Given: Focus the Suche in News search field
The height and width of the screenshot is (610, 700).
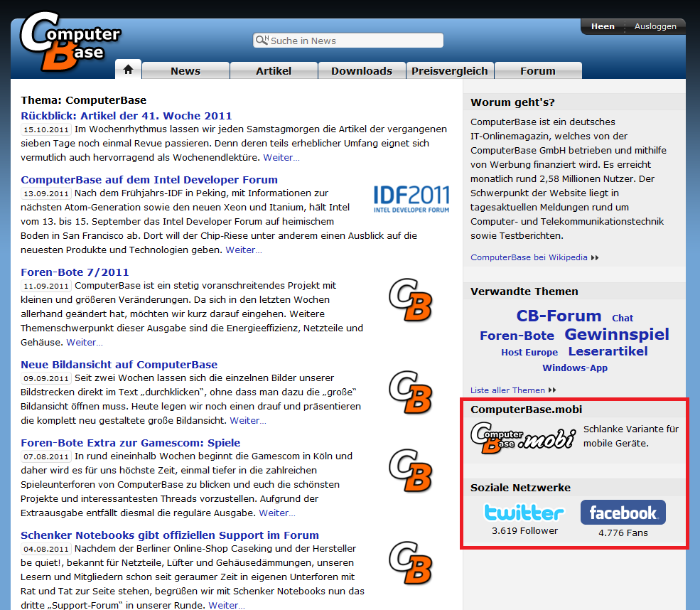Looking at the screenshot, I should 348,41.
